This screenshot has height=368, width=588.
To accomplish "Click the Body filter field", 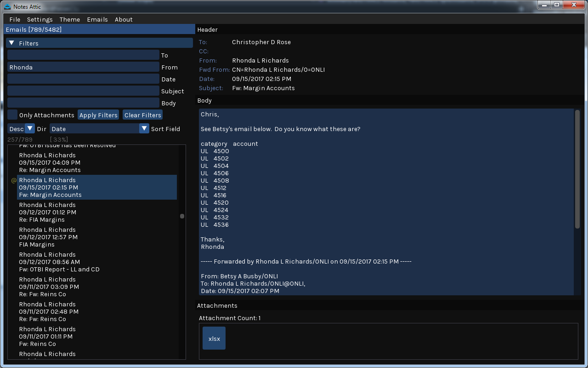I will click(x=83, y=103).
